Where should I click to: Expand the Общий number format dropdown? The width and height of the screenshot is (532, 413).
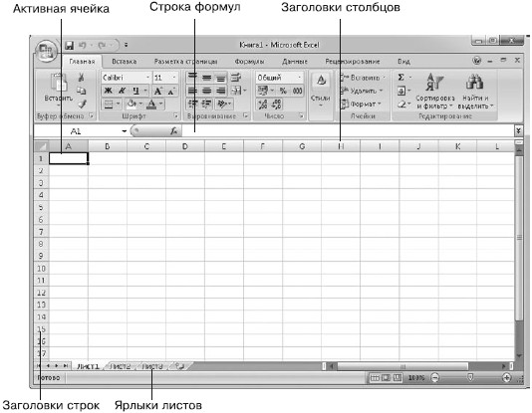pyautogui.click(x=299, y=78)
